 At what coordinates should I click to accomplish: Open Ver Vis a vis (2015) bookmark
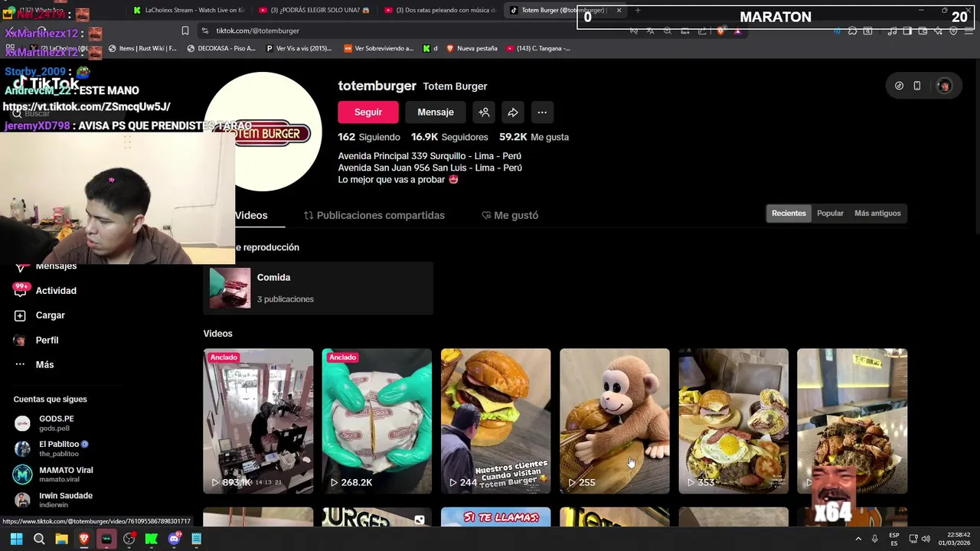(299, 48)
